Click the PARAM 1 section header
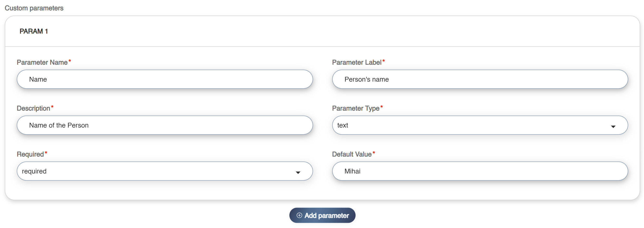Viewport: 644px width, 228px height. 34,31
